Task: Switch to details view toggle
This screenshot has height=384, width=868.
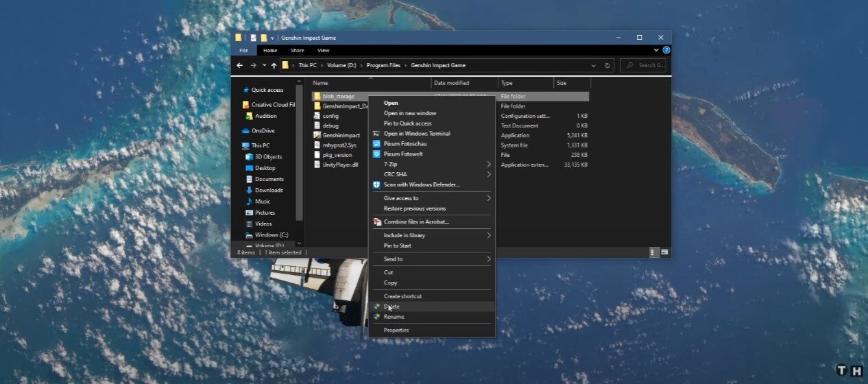Action: pyautogui.click(x=653, y=252)
